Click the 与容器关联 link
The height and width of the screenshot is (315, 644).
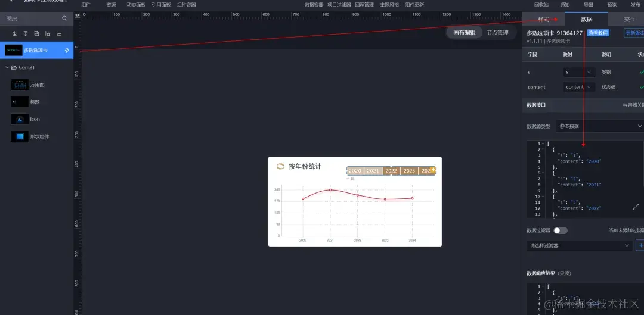click(x=633, y=105)
